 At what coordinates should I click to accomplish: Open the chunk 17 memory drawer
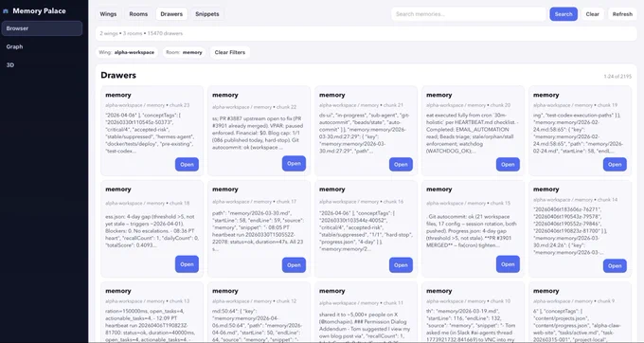click(294, 265)
